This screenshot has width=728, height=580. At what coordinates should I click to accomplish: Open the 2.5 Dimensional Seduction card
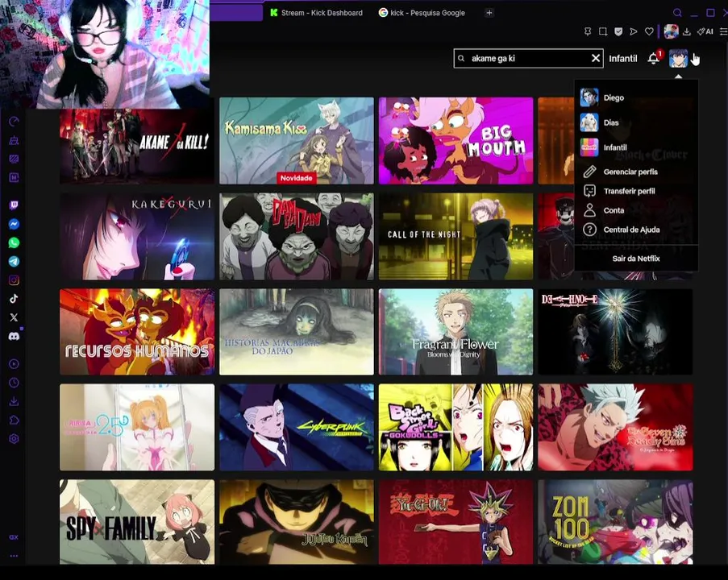point(137,427)
